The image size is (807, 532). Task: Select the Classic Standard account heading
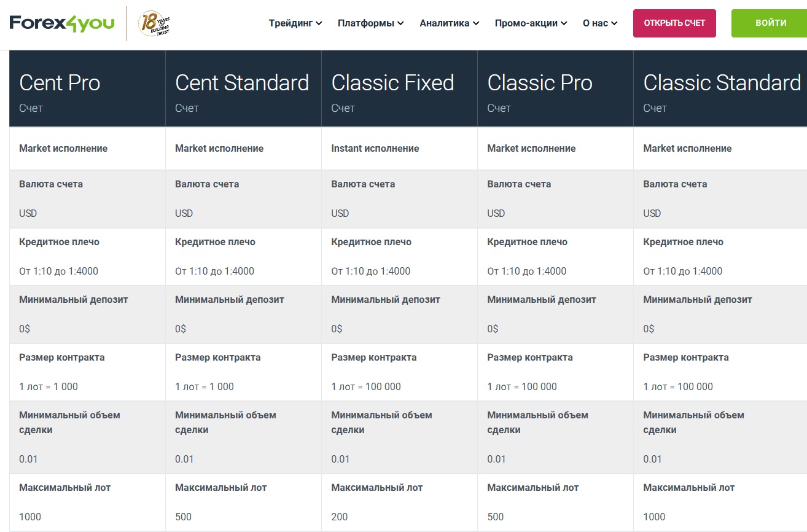pyautogui.click(x=722, y=83)
